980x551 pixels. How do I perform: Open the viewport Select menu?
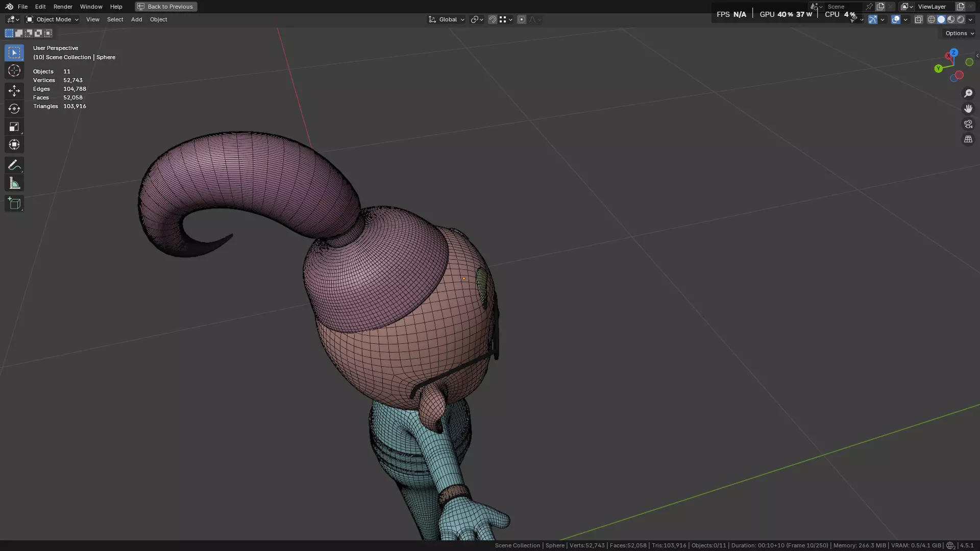tap(115, 19)
